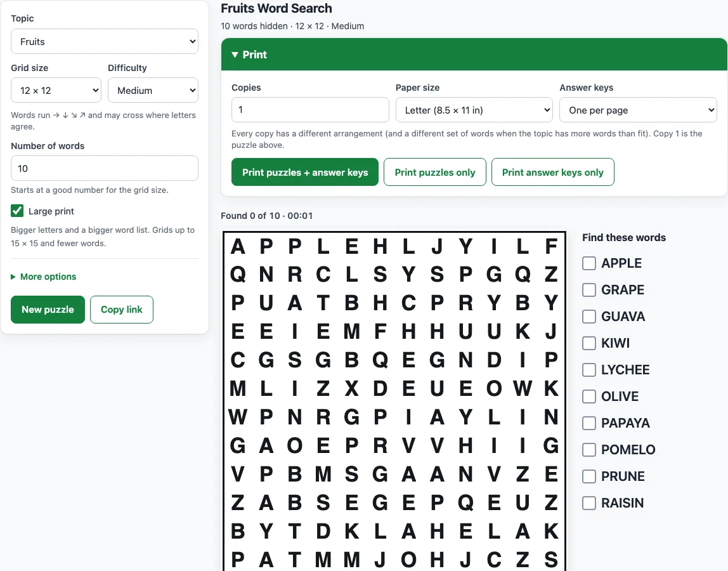728x571 pixels.
Task: Open the Topic dropdown showing Fruits
Action: coord(105,41)
